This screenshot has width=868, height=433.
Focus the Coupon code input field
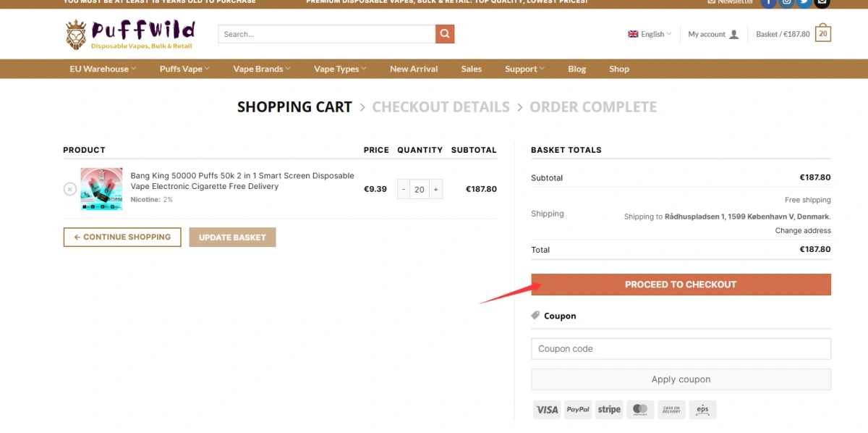[681, 348]
